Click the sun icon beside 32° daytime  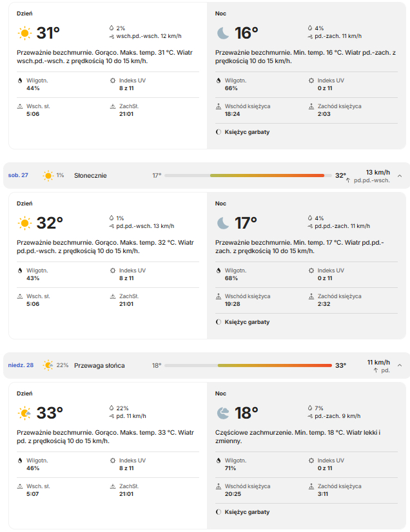(24, 223)
